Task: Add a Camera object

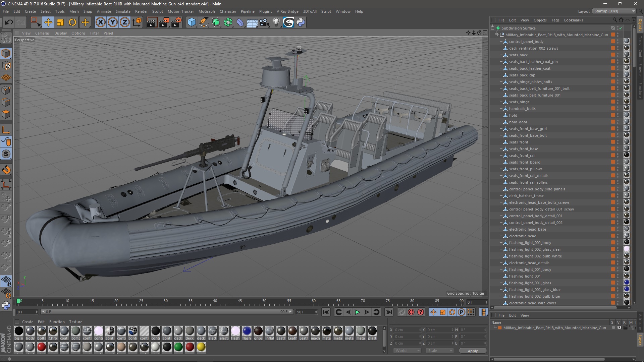Action: coord(264,22)
